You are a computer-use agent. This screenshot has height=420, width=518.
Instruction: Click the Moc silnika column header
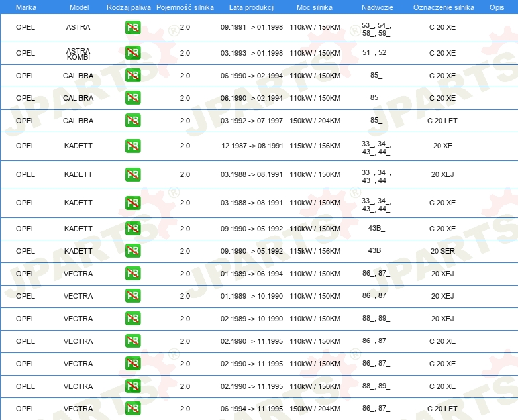(315, 7)
